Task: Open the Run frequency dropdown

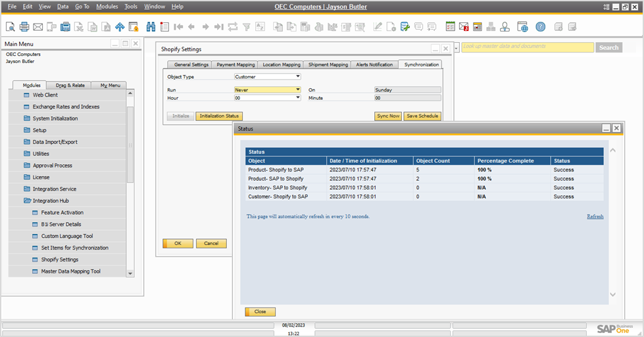Action: (x=297, y=89)
